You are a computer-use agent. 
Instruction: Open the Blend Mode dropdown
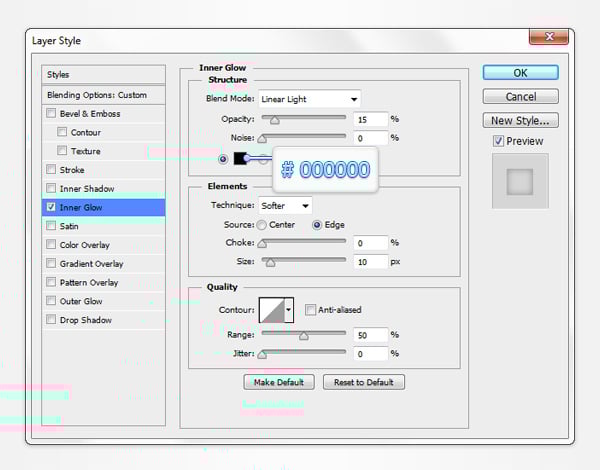click(309, 99)
